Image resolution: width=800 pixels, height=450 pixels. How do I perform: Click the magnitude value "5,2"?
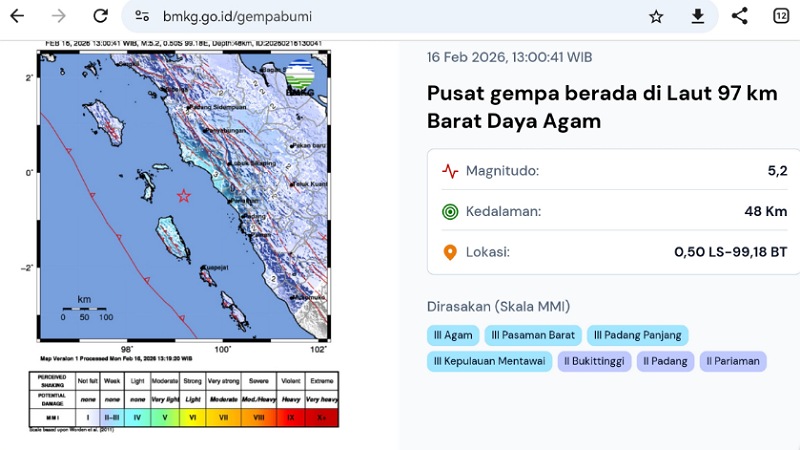(x=778, y=171)
